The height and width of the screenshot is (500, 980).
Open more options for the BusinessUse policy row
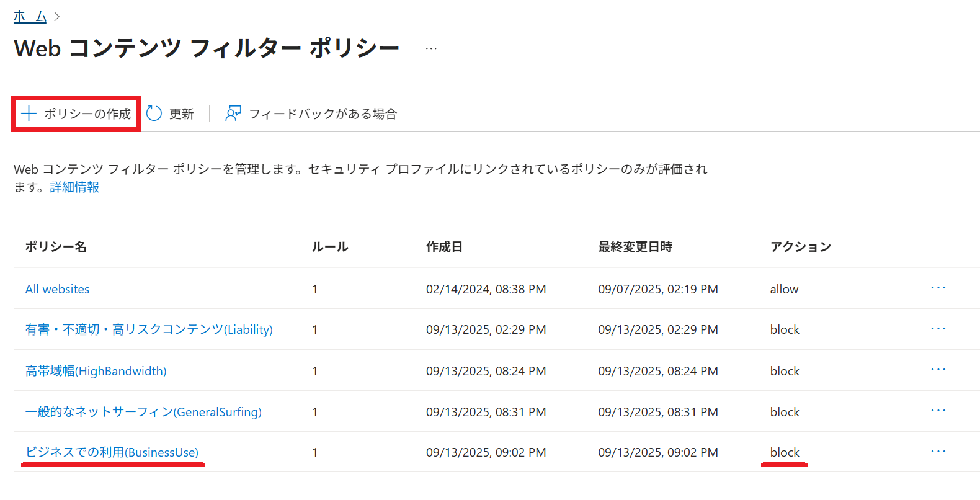pos(938,452)
